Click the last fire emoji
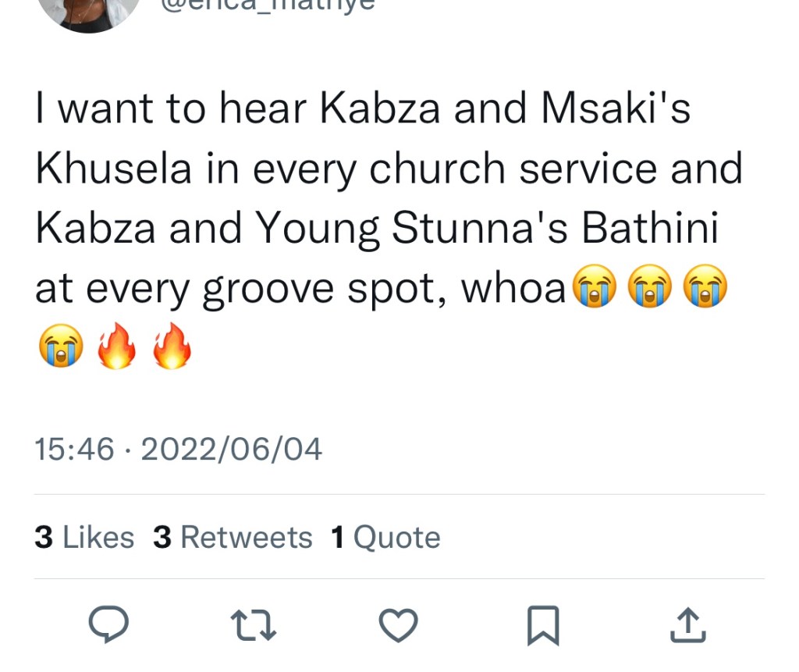This screenshot has width=799, height=672. click(x=172, y=344)
